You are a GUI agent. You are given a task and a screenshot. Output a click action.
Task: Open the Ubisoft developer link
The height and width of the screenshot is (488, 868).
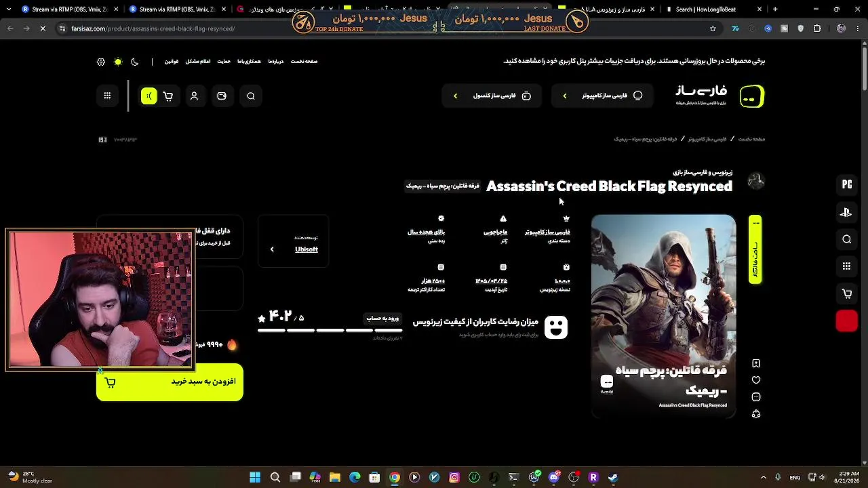(x=307, y=249)
